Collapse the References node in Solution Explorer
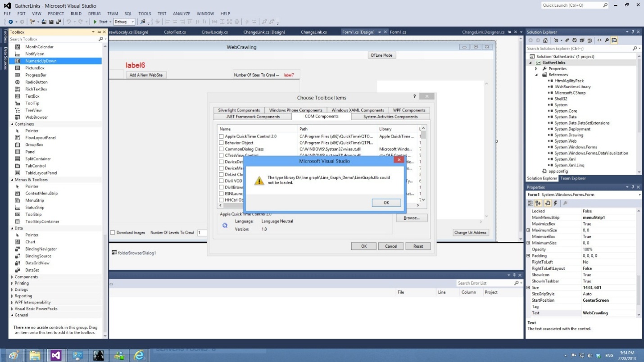This screenshot has height=362, width=644. point(536,75)
